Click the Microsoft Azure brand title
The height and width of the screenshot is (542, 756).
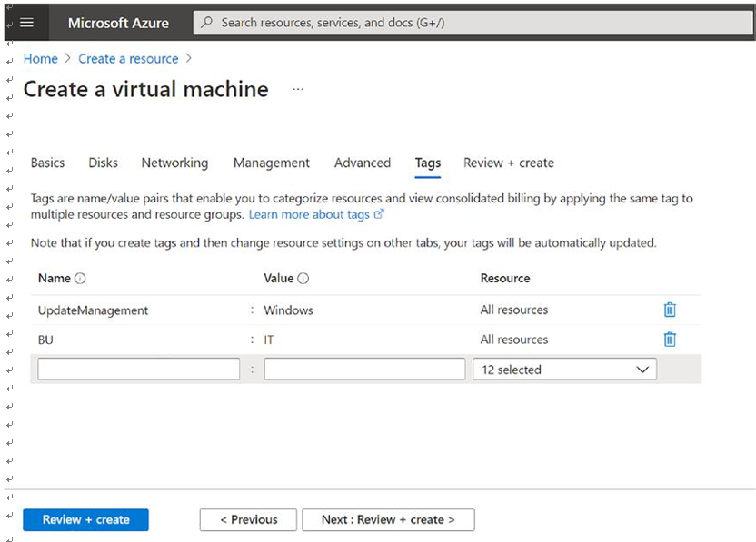point(118,23)
